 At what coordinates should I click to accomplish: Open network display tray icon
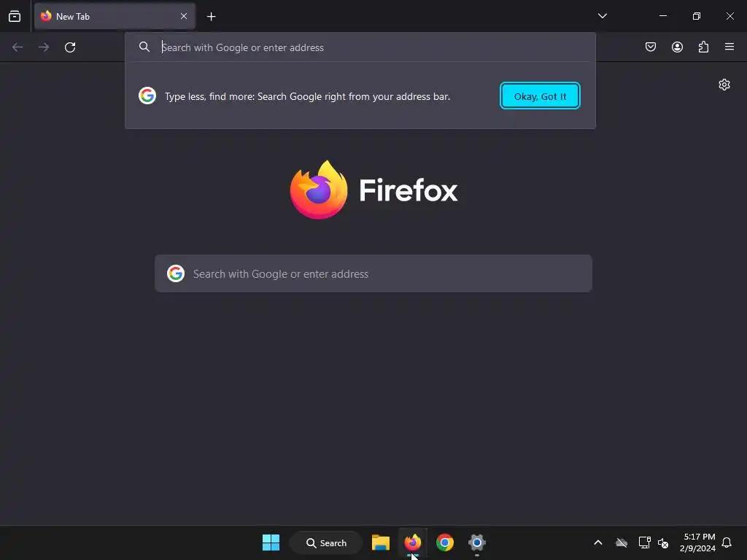point(644,542)
